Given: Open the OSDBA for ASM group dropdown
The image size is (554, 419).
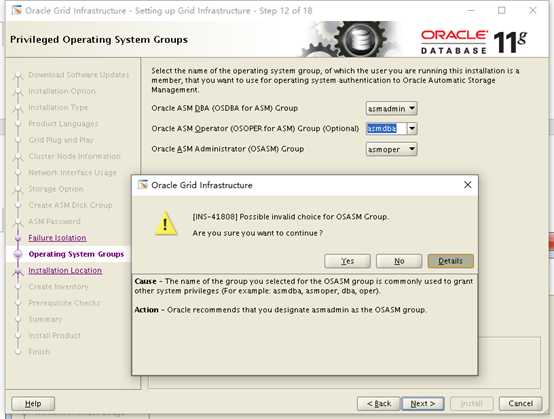Looking at the screenshot, I should click(x=391, y=108).
